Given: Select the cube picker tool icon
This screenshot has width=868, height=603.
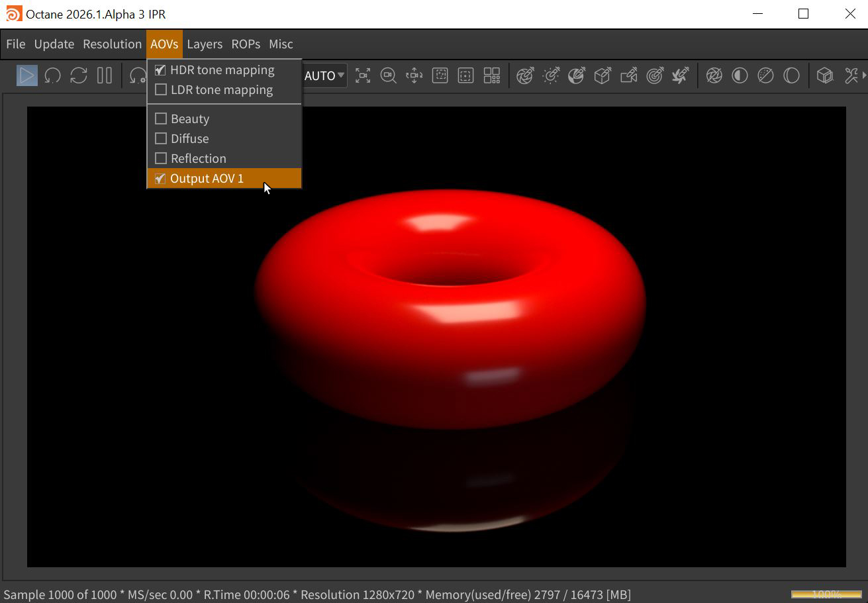Looking at the screenshot, I should point(602,75).
